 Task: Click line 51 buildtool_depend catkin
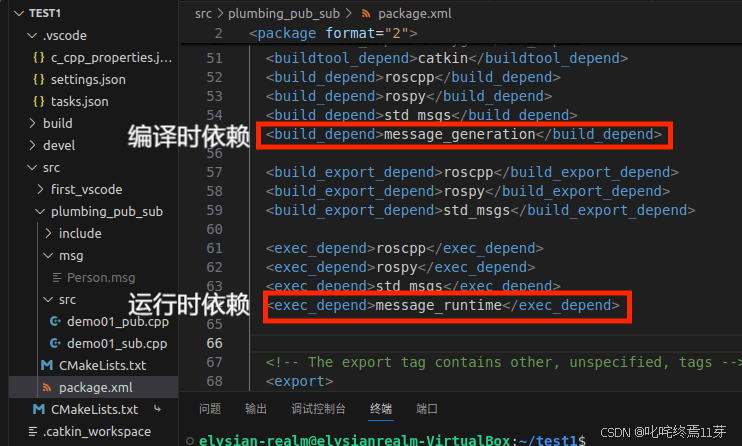(x=447, y=58)
